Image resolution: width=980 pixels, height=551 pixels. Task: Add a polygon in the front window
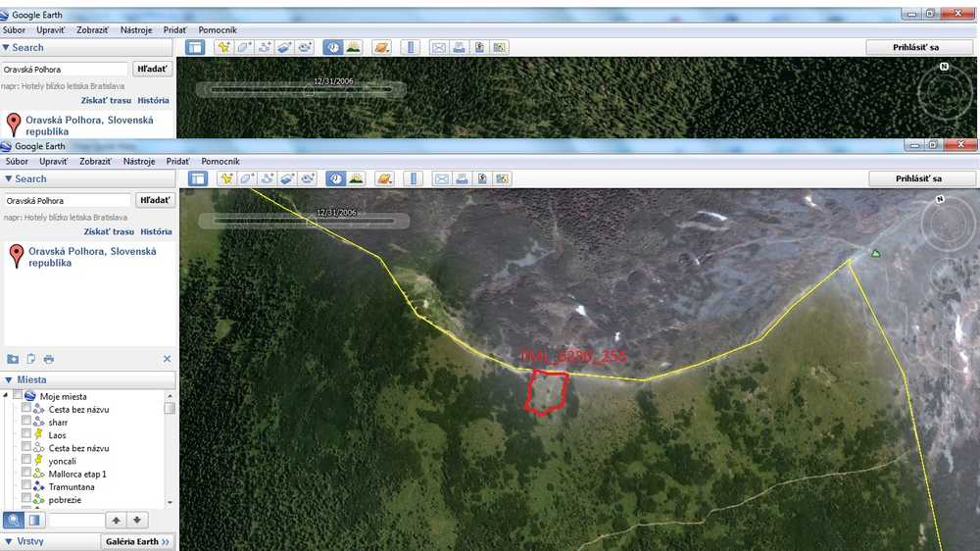(x=247, y=178)
